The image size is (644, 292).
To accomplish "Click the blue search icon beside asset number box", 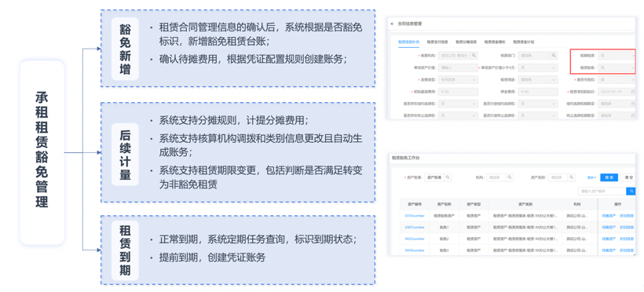I will pyautogui.click(x=631, y=191).
